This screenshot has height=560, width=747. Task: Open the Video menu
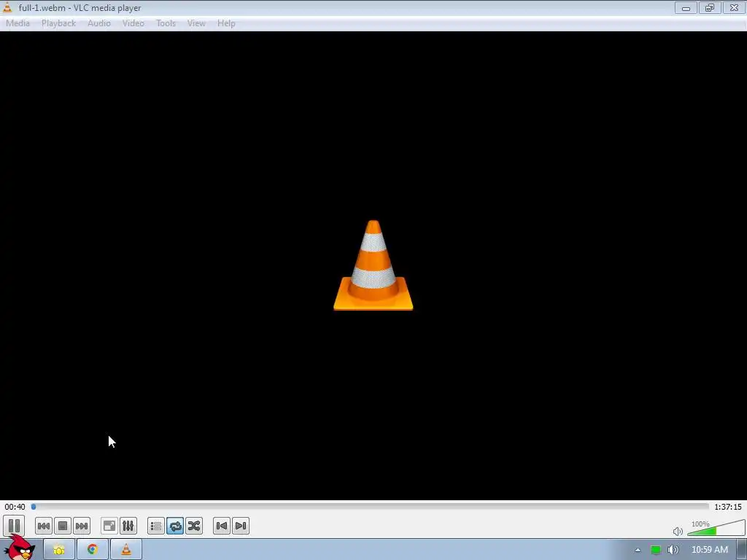coord(133,23)
